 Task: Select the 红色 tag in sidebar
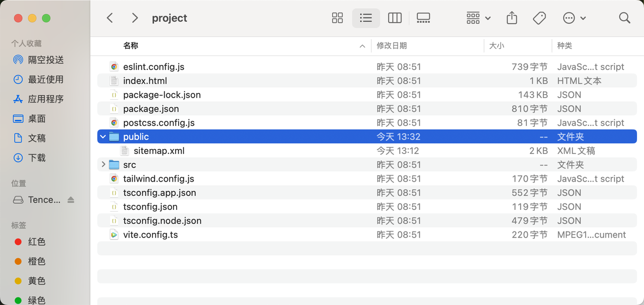click(37, 242)
